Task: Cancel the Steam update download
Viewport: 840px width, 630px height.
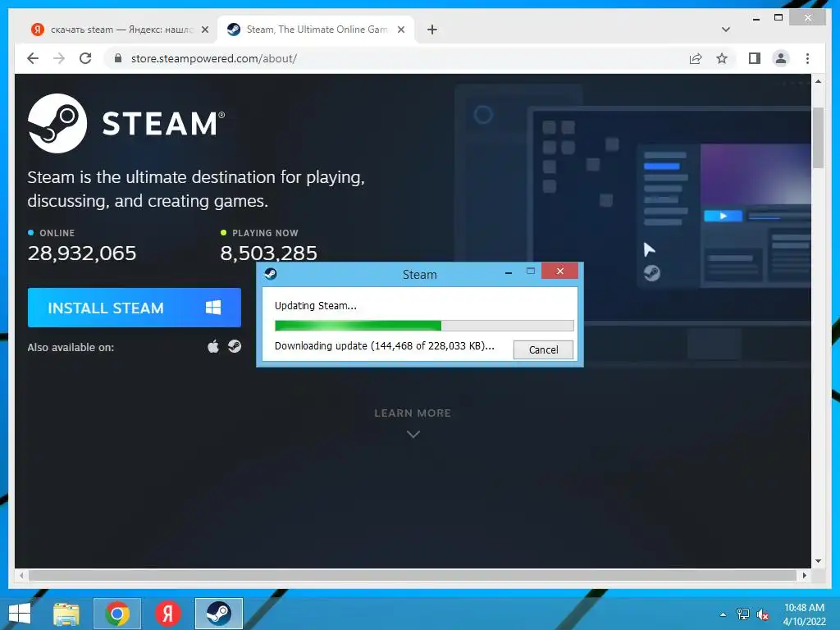Action: [543, 349]
